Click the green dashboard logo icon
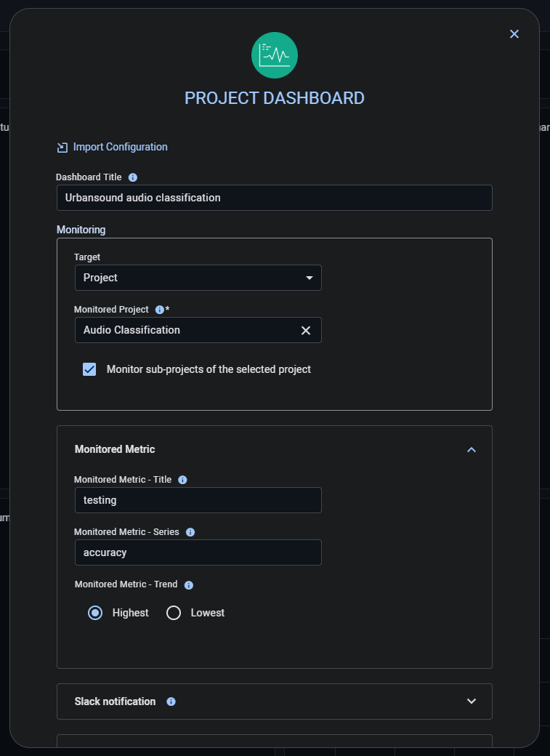 [275, 55]
